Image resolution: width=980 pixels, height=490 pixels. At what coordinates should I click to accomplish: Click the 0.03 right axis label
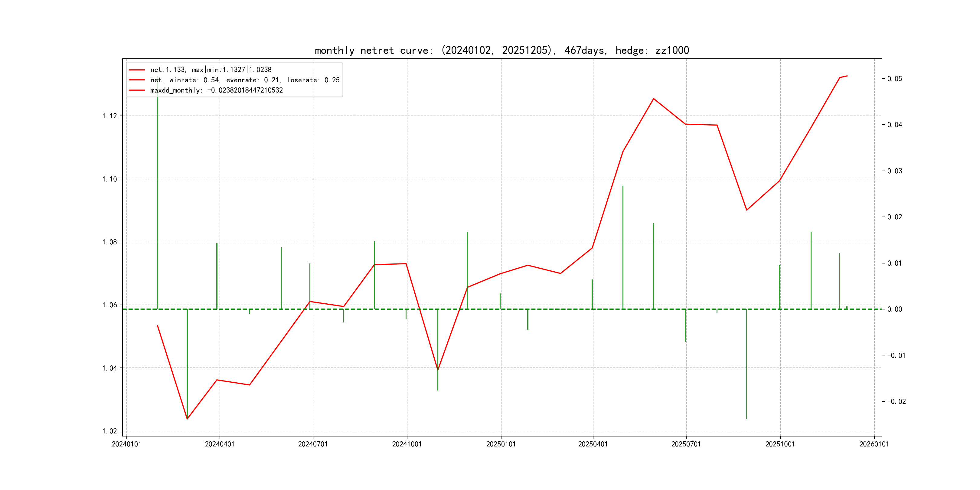[x=894, y=171]
